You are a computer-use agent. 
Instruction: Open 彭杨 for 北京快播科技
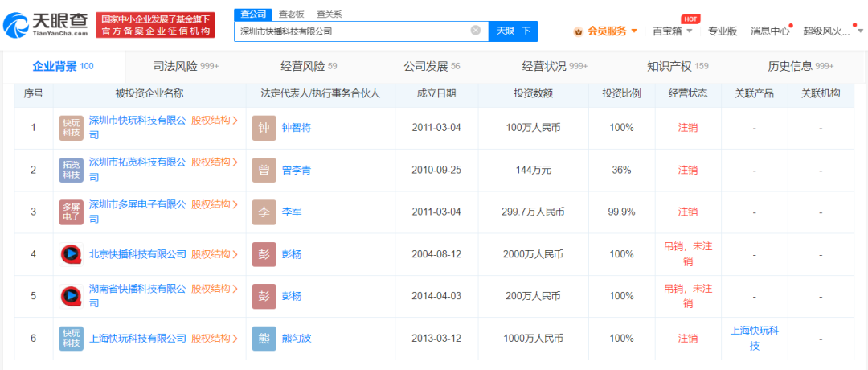pyautogui.click(x=292, y=254)
